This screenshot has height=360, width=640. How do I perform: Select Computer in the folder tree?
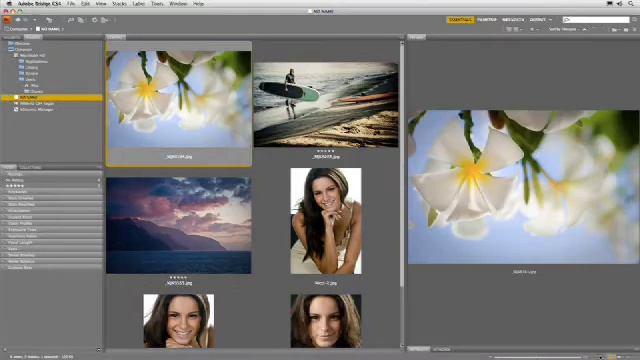[x=23, y=49]
